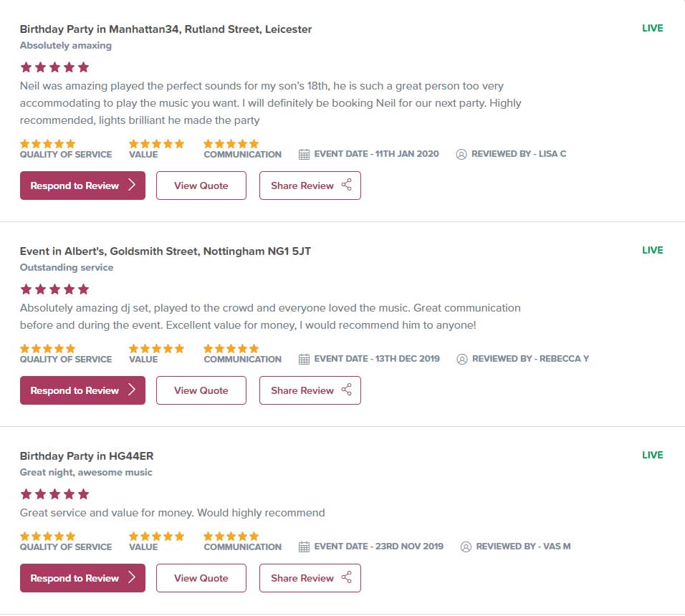Screen dimensions: 685x616
Task: Click reviewer avatar icon for Vas M
Action: coord(466,547)
